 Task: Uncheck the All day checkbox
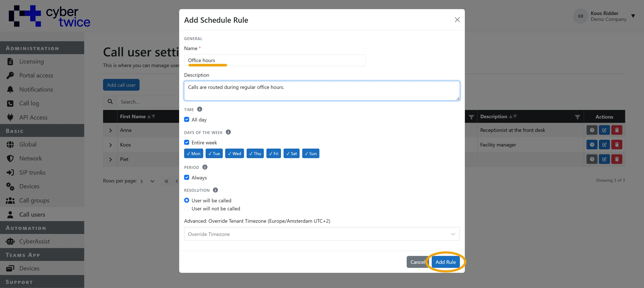pos(187,119)
